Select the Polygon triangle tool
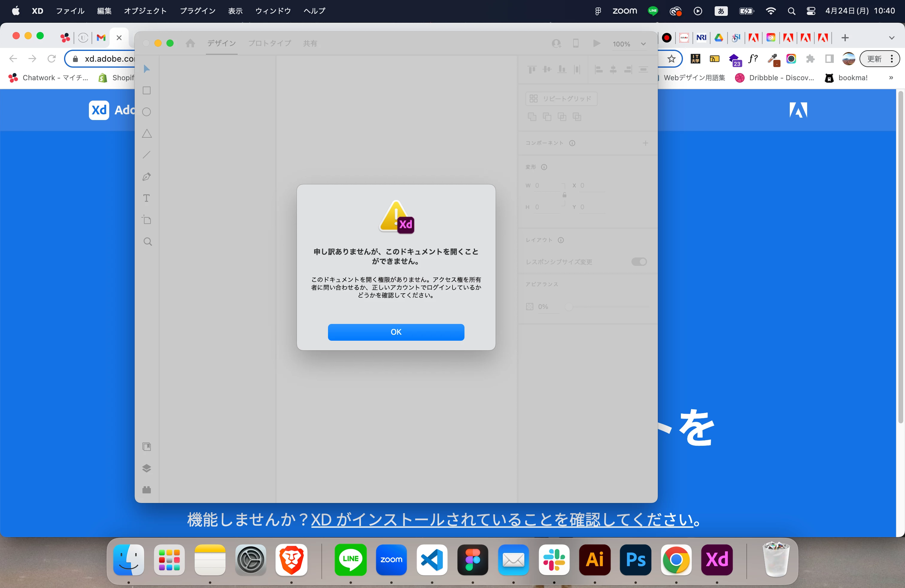905x588 pixels. pyautogui.click(x=147, y=134)
